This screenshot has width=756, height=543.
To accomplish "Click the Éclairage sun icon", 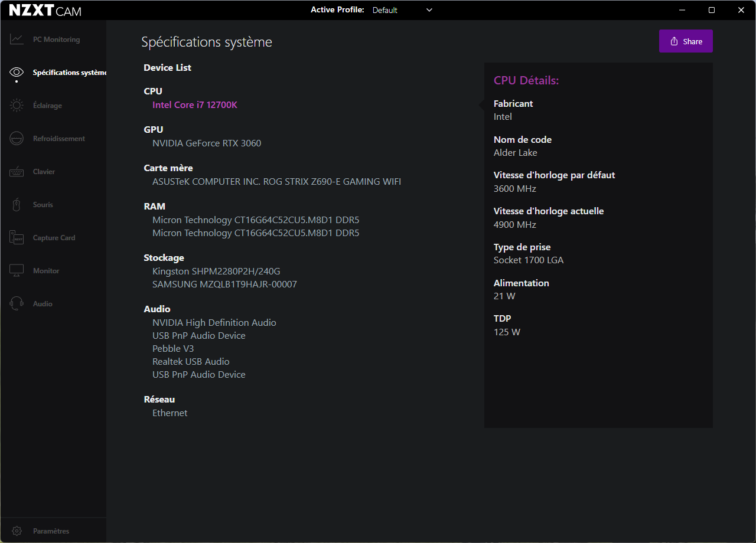I will (x=17, y=106).
